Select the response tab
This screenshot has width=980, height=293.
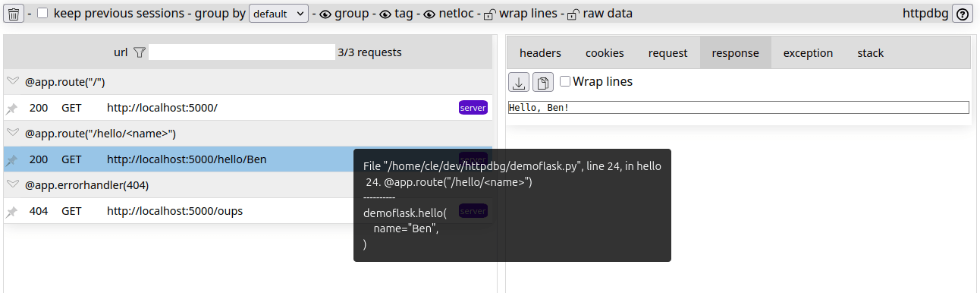[735, 53]
